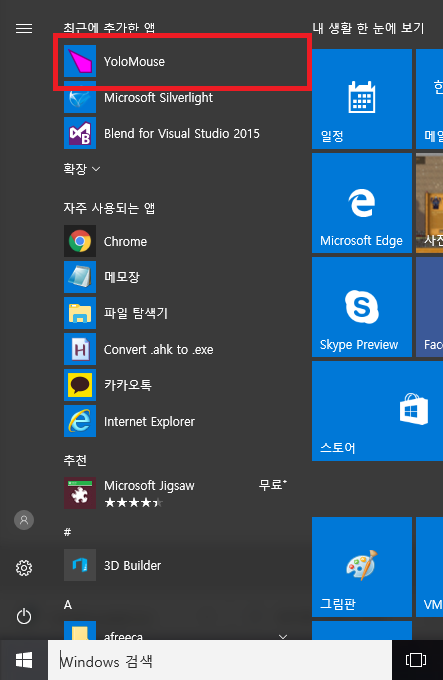Open 파일 탐색기 (File Explorer)
This screenshot has width=443, height=680.
180,313
